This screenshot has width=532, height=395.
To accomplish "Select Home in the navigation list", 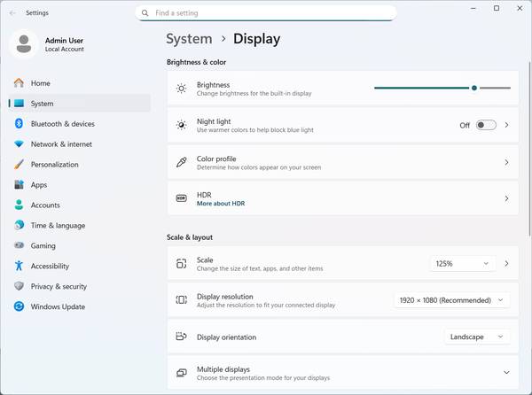I will (80, 83).
